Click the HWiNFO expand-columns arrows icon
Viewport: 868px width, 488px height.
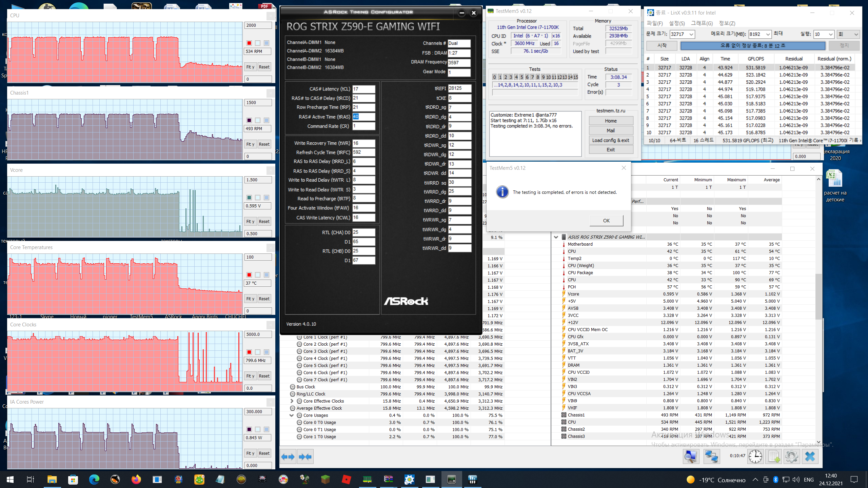288,457
